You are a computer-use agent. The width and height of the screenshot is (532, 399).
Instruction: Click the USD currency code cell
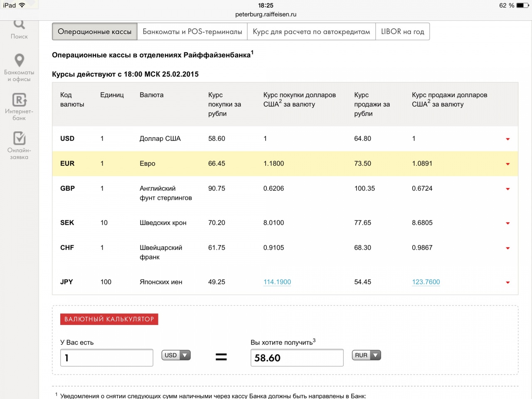click(x=67, y=138)
